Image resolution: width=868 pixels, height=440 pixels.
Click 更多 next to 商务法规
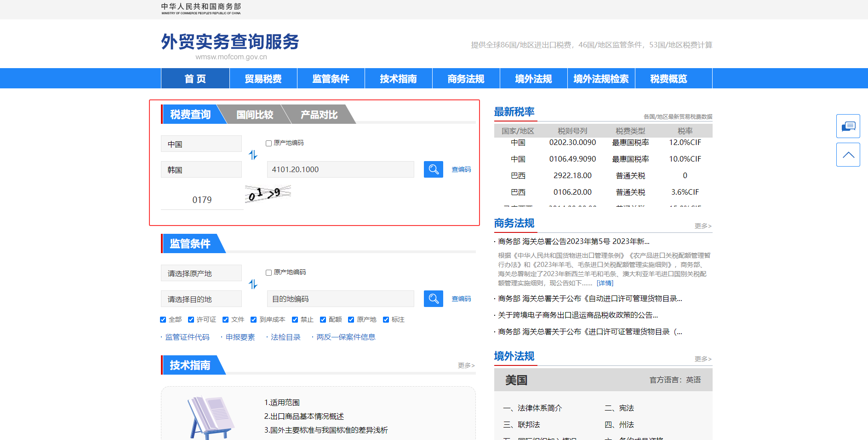pyautogui.click(x=702, y=226)
